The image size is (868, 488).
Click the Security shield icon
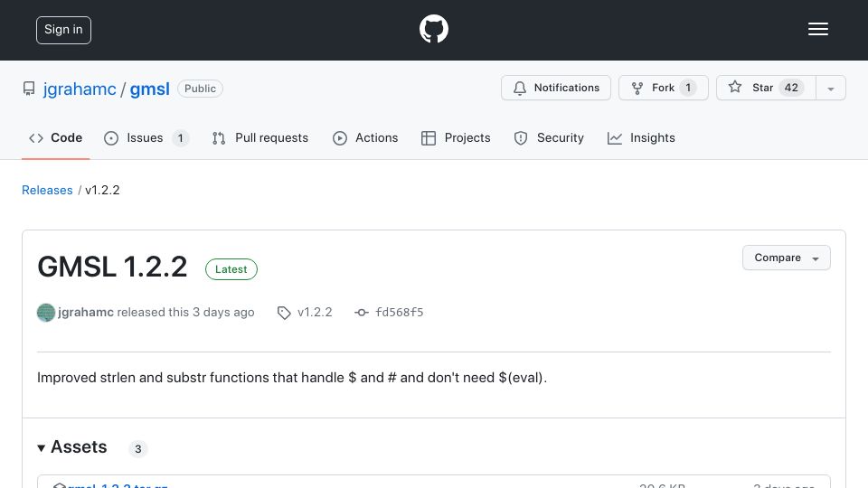[521, 138]
